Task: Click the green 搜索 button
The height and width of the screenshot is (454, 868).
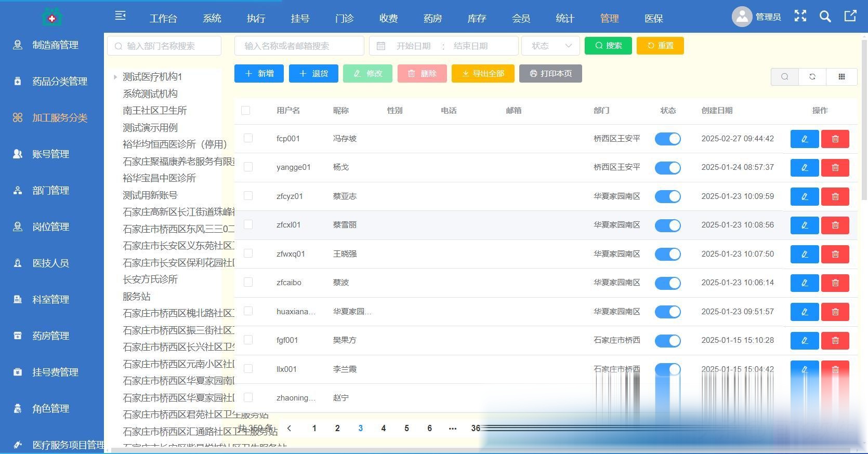Action: pyautogui.click(x=608, y=46)
